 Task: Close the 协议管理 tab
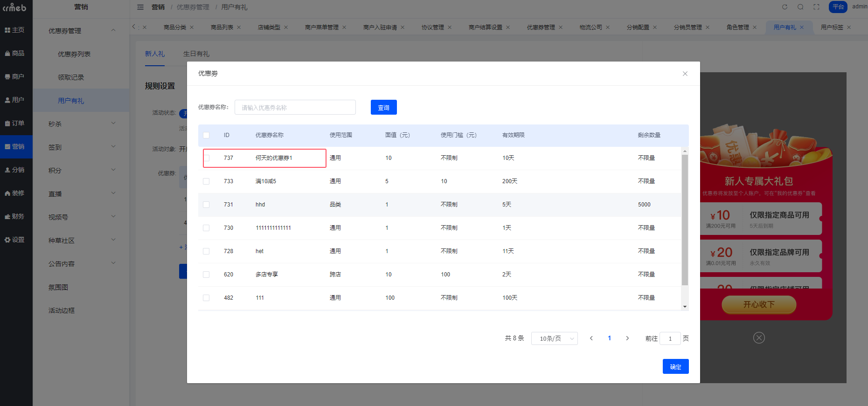pos(450,28)
